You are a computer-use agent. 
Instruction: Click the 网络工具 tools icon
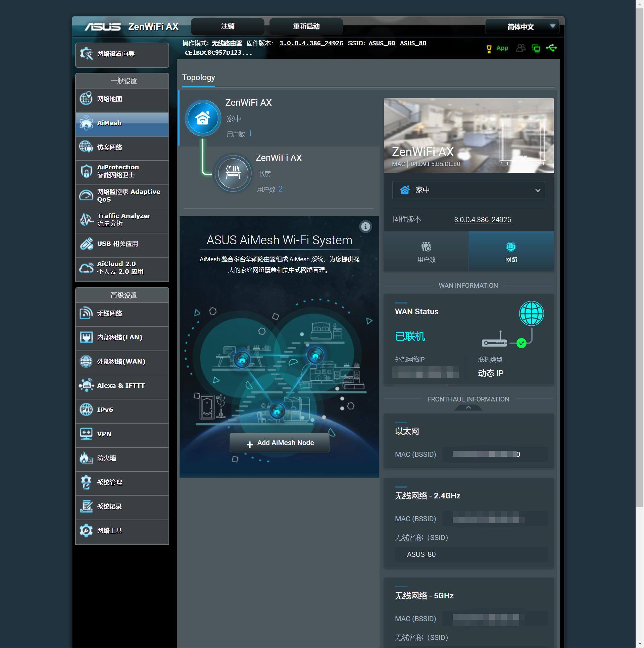86,531
